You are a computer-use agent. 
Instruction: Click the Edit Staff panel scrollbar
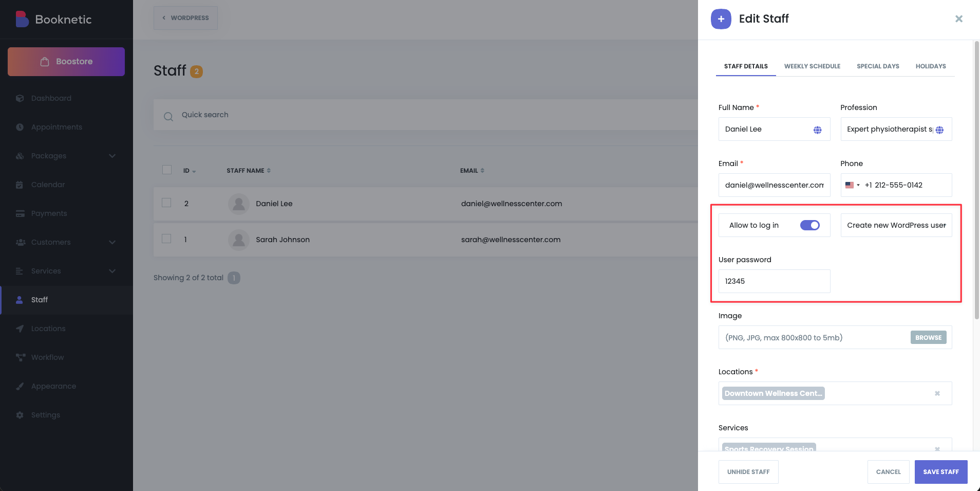[x=976, y=180]
